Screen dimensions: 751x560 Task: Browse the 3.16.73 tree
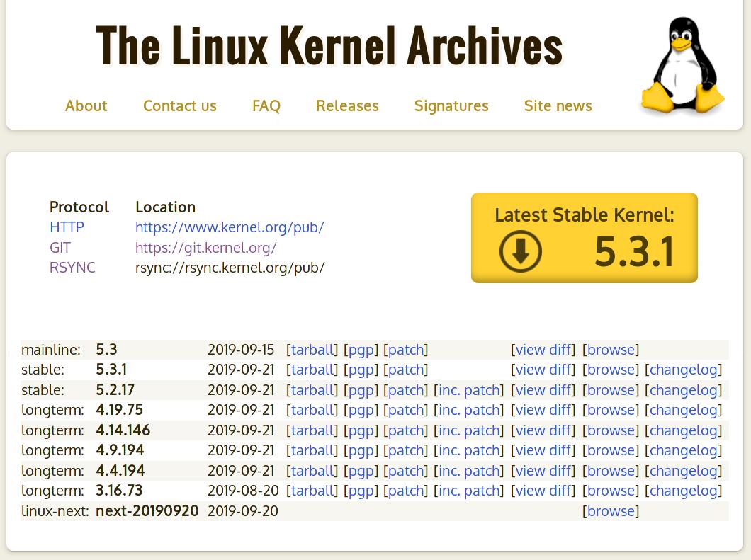pos(611,491)
